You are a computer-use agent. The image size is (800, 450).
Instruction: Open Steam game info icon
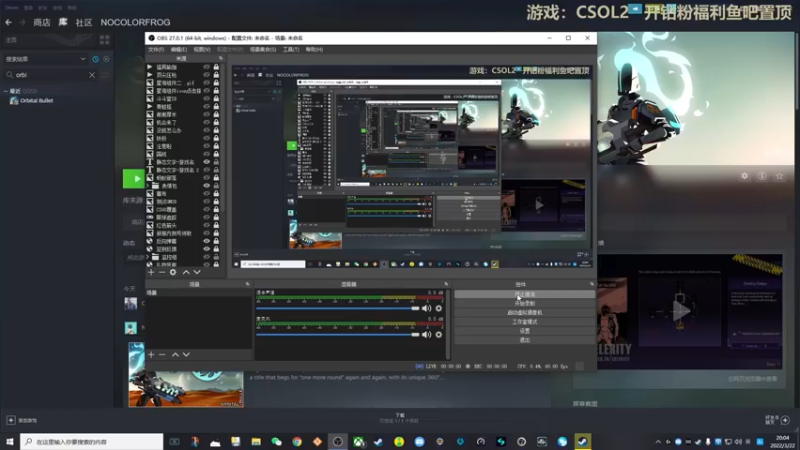coord(762,176)
